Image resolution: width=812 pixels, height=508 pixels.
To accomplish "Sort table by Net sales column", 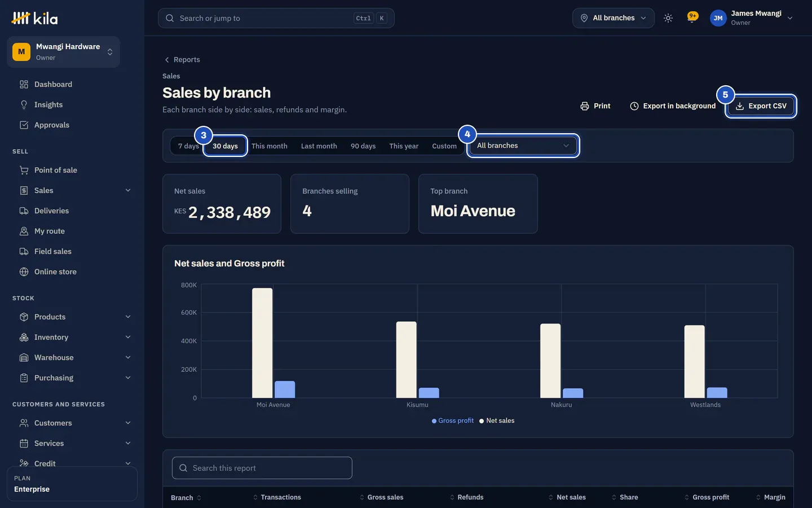I will point(567,497).
